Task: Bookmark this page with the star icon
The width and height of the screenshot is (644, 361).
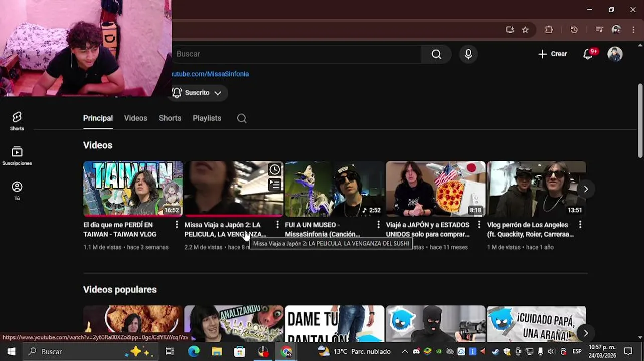Action: (x=525, y=30)
